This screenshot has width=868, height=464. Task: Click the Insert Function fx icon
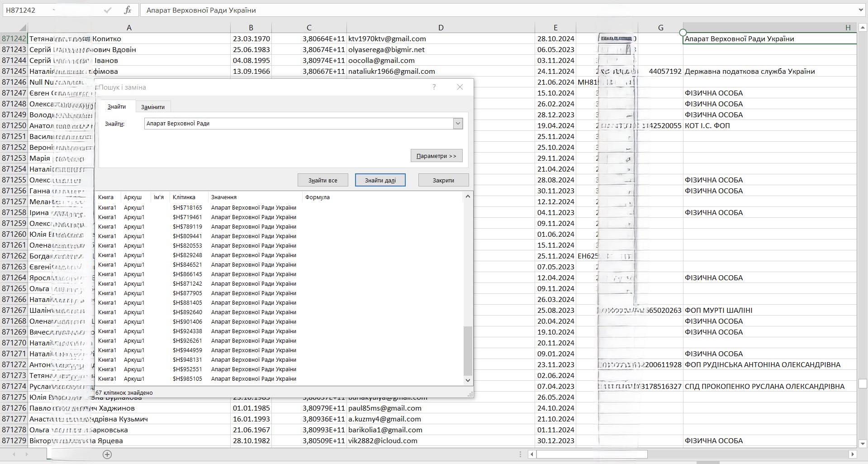pyautogui.click(x=128, y=10)
